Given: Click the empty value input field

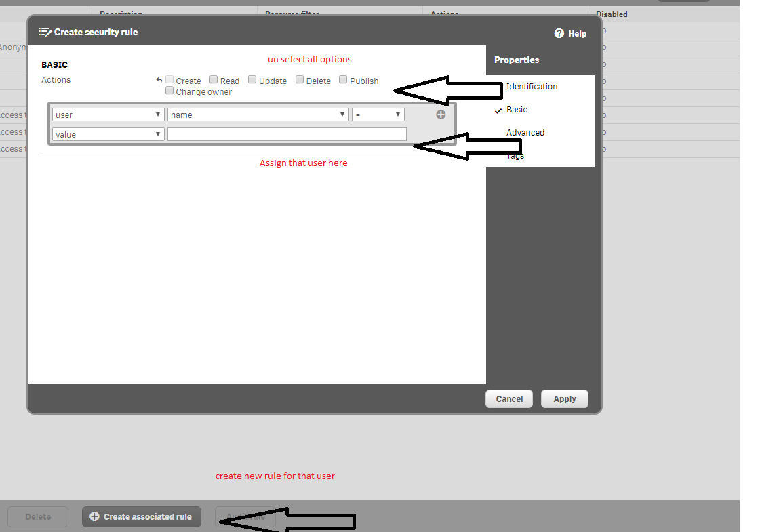Looking at the screenshot, I should [x=287, y=134].
